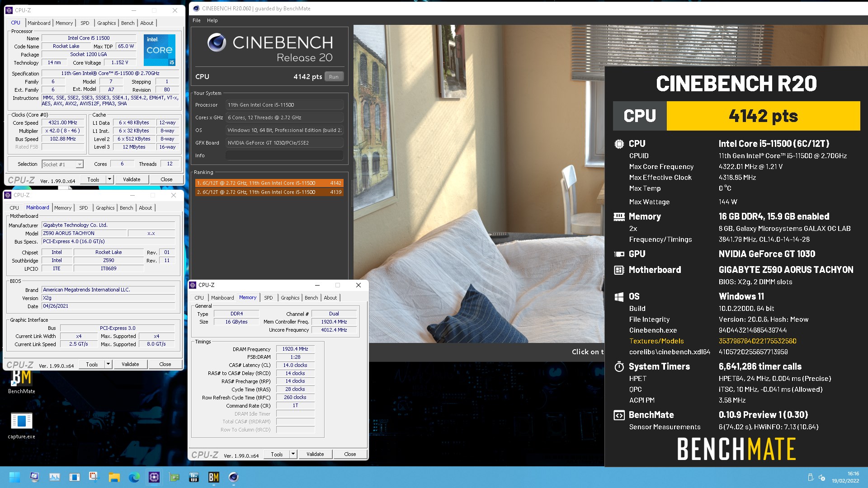This screenshot has height=488, width=868.
Task: Open Tools dropdown arrow in CPU-Z CPU window
Action: [x=109, y=179]
